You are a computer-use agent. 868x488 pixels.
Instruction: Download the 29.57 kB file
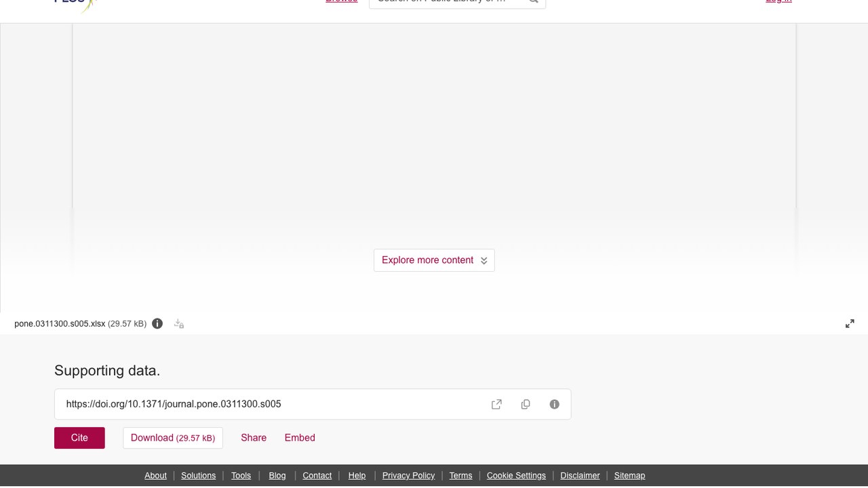pyautogui.click(x=173, y=438)
